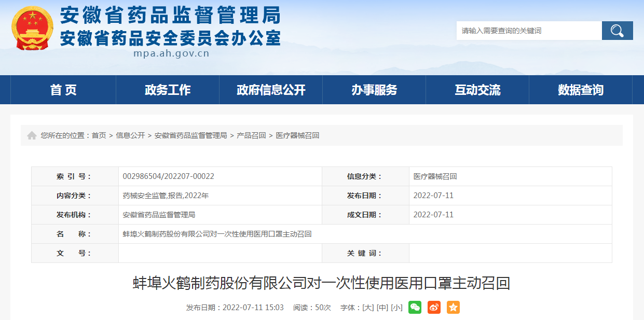Viewport: 644px width, 320px height.
Task: Click the orange star favorite icon
Action: pyautogui.click(x=453, y=307)
